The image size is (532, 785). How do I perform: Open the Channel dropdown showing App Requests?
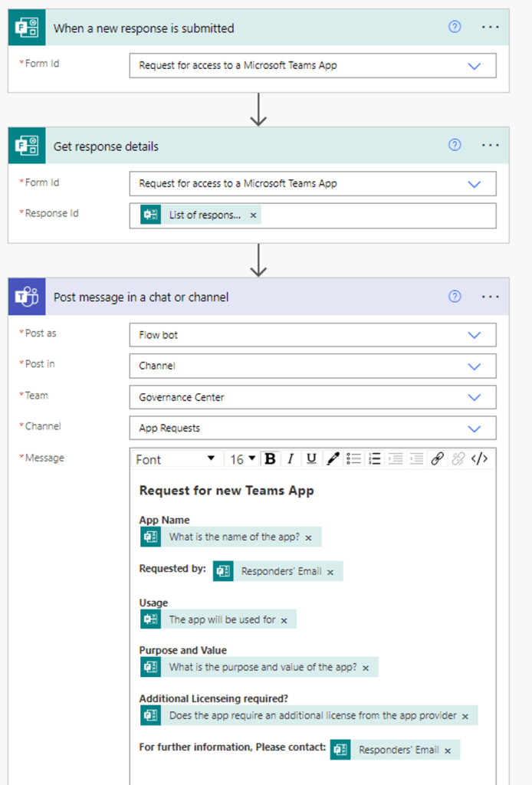[474, 429]
